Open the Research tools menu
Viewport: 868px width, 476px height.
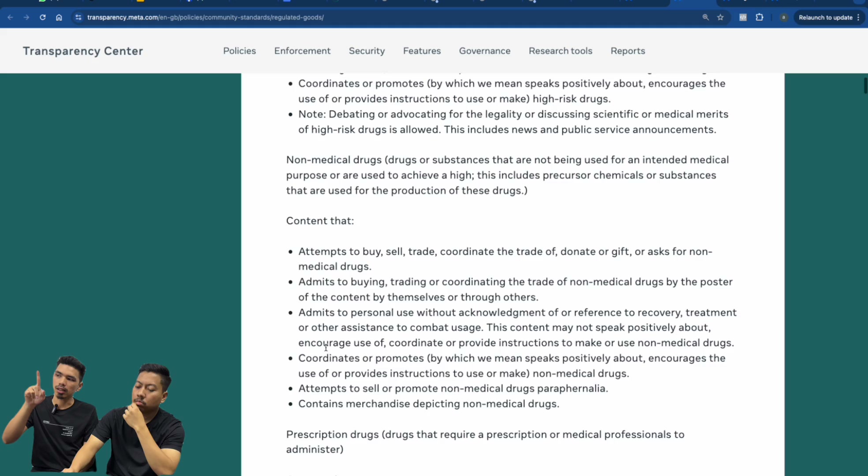pyautogui.click(x=561, y=51)
